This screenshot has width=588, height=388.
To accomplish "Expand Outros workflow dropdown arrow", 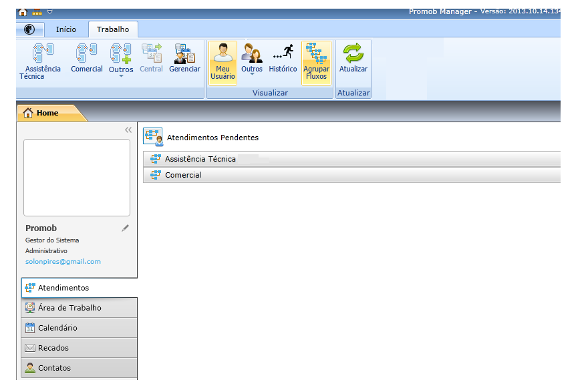I will (121, 76).
